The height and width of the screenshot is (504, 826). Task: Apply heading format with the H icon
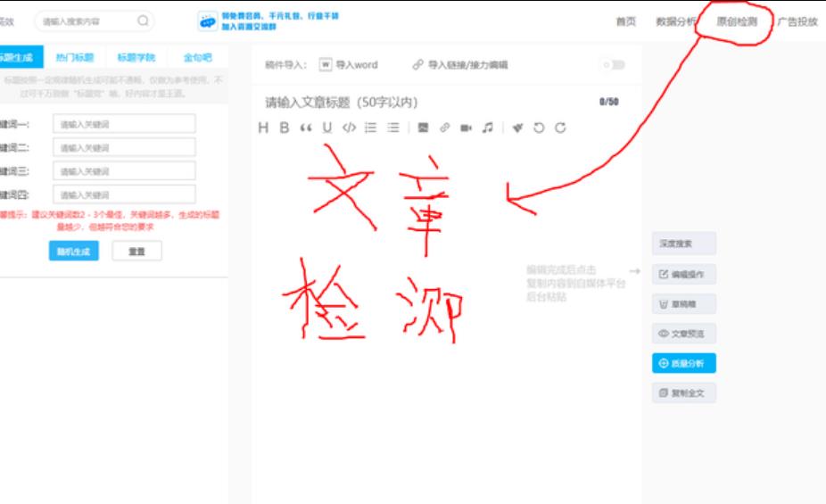pyautogui.click(x=263, y=128)
